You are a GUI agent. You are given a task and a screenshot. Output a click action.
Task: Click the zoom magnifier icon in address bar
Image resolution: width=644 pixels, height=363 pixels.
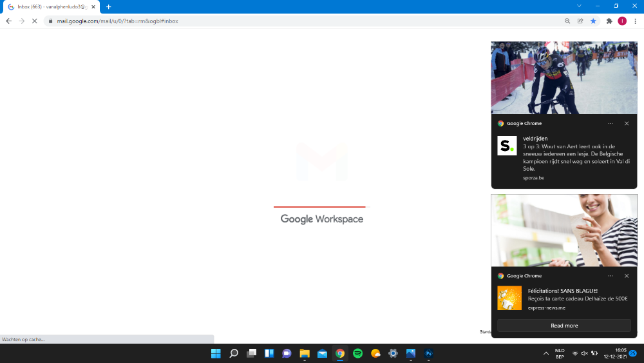coord(567,21)
